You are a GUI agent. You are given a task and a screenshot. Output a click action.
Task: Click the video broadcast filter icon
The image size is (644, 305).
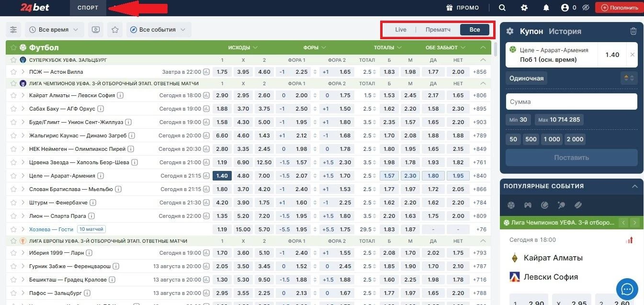point(96,30)
